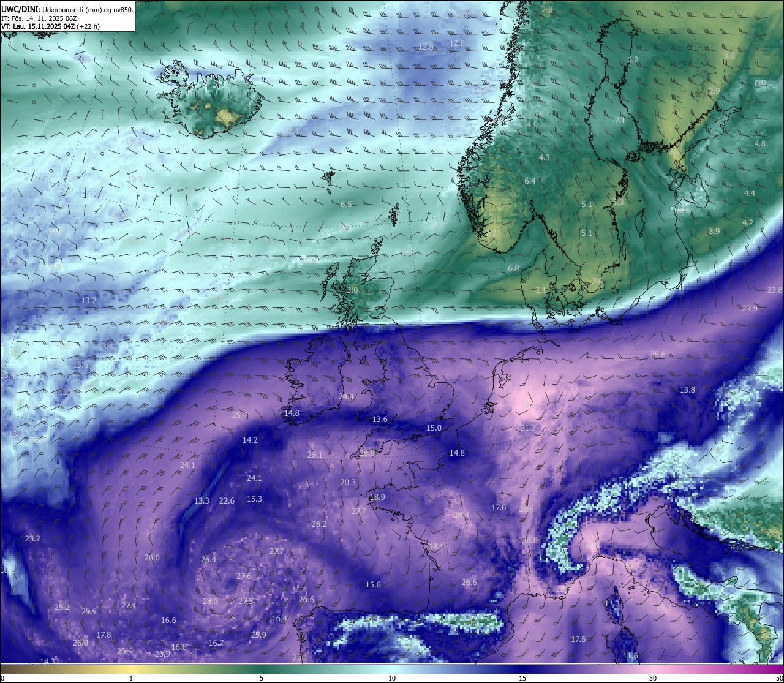Screen dimensions: 784x683
Task: Select the 26.8 value label
Action: [530, 541]
